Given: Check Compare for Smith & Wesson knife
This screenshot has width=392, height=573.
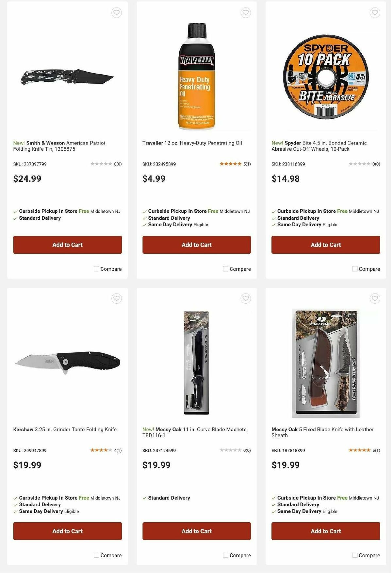Looking at the screenshot, I should (96, 269).
